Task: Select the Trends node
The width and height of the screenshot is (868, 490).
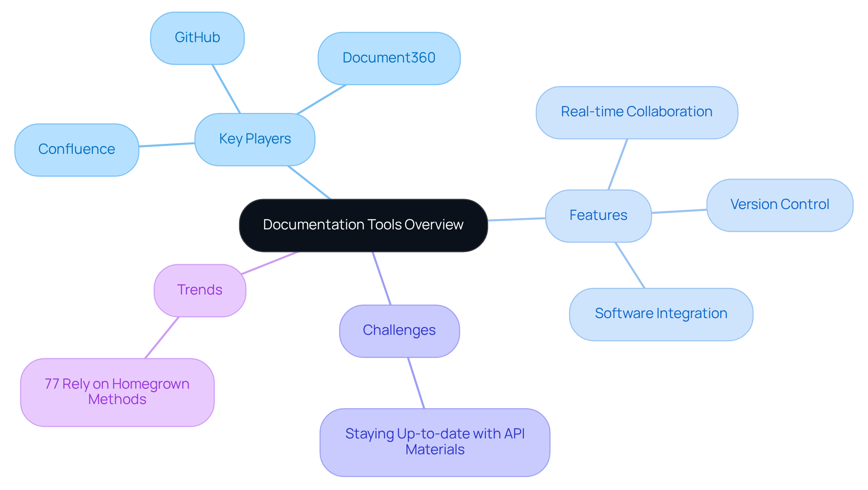Action: click(x=200, y=290)
